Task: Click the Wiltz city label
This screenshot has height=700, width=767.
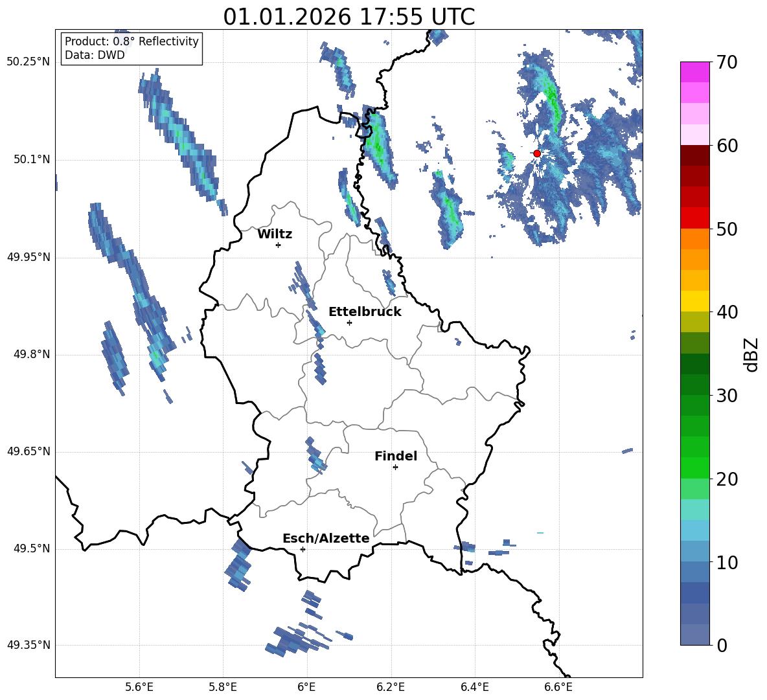Action: (275, 234)
